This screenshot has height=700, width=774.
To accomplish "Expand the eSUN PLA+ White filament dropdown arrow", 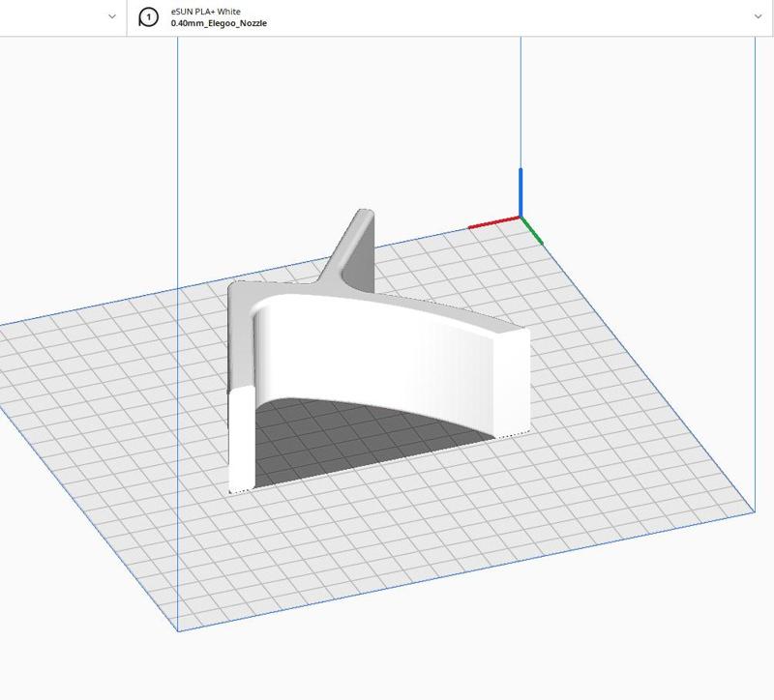I will (x=758, y=17).
